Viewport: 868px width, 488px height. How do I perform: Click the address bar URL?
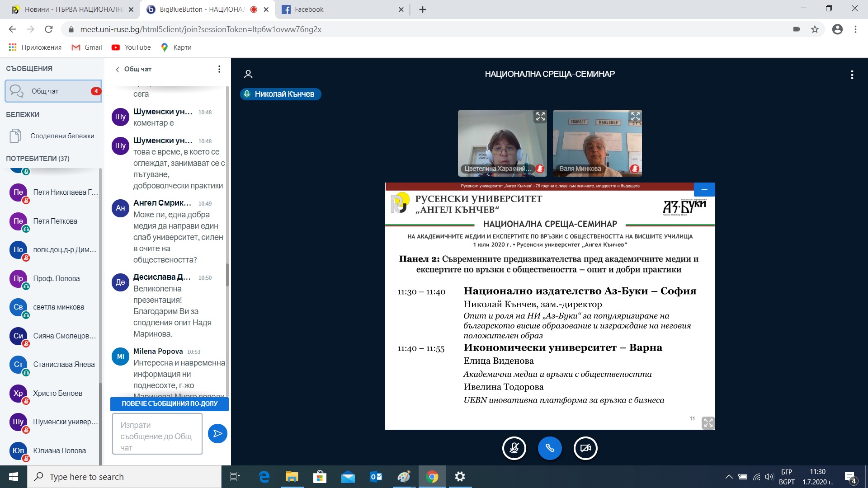[201, 29]
